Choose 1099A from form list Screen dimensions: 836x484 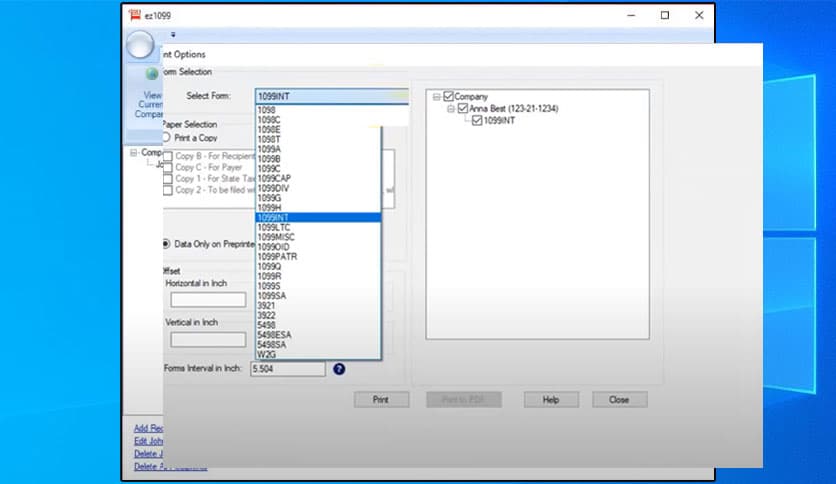318,149
